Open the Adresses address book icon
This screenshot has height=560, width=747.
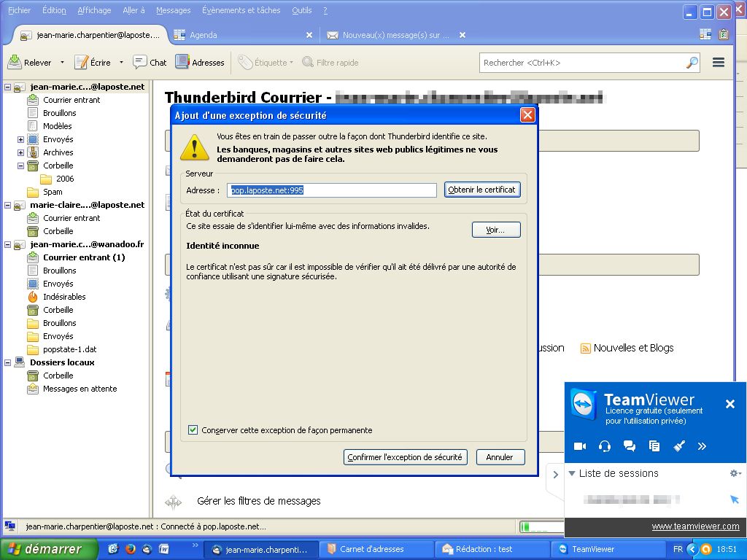tap(182, 62)
